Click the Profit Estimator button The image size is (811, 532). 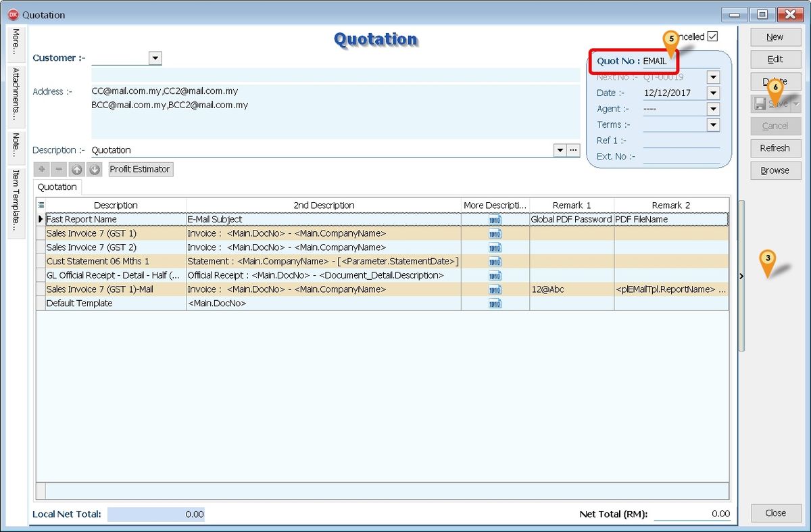click(140, 170)
